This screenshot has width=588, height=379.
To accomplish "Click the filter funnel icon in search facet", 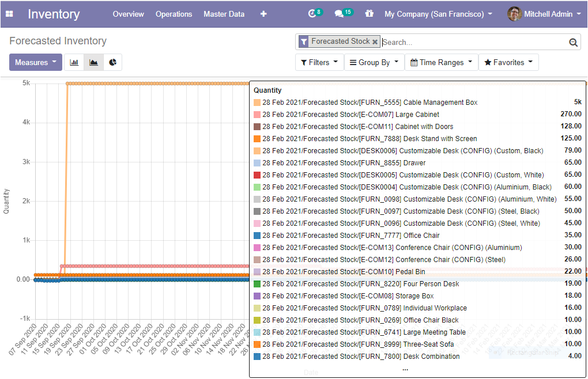I will (304, 41).
